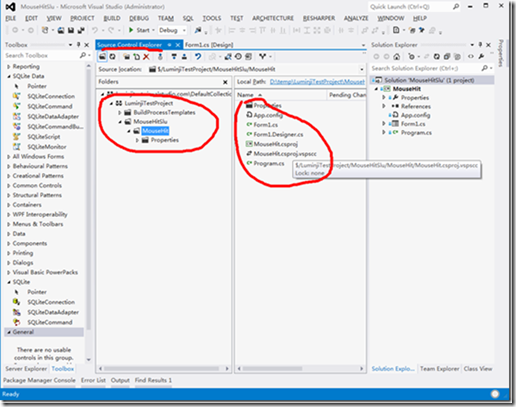Open the RESHARPER menu
This screenshot has width=516, height=407.
click(x=319, y=18)
